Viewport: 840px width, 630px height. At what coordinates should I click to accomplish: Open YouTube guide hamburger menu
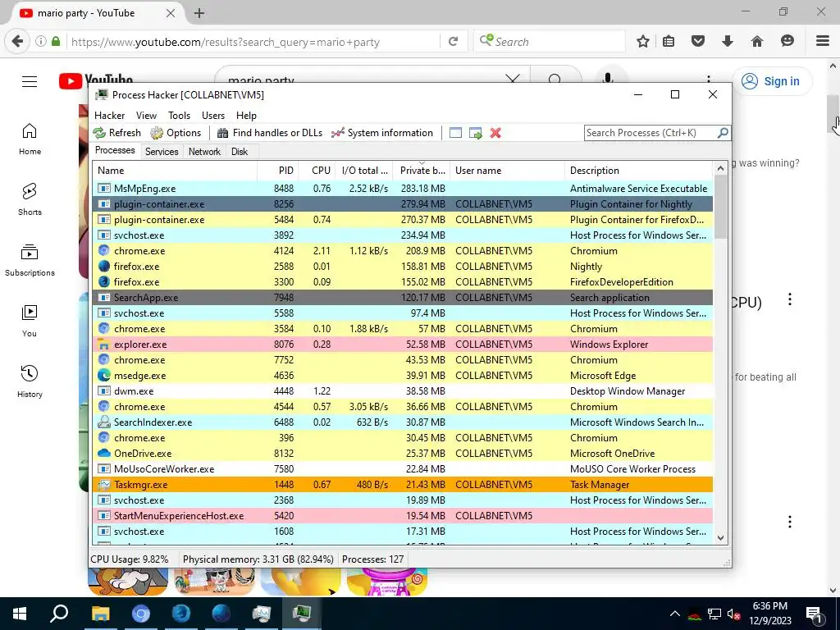tap(30, 81)
